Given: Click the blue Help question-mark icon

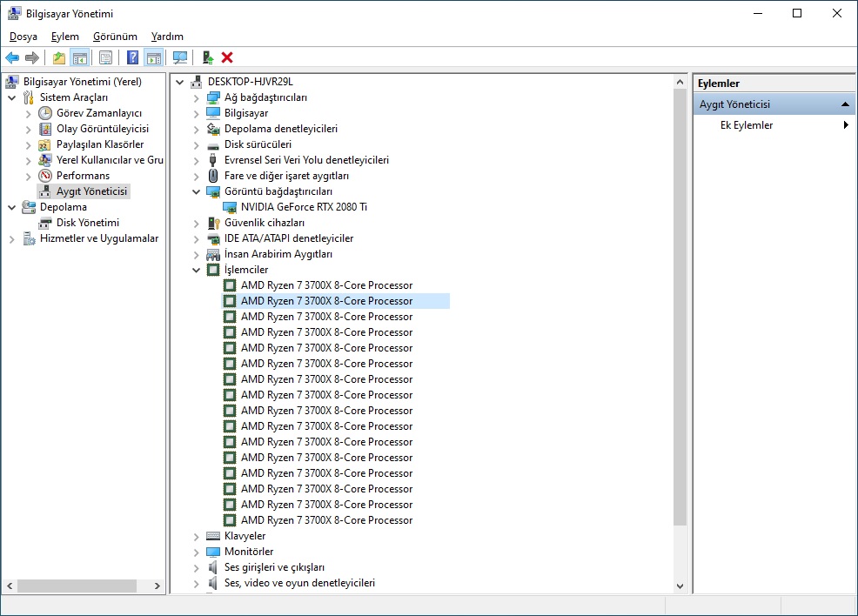Looking at the screenshot, I should click(x=132, y=57).
